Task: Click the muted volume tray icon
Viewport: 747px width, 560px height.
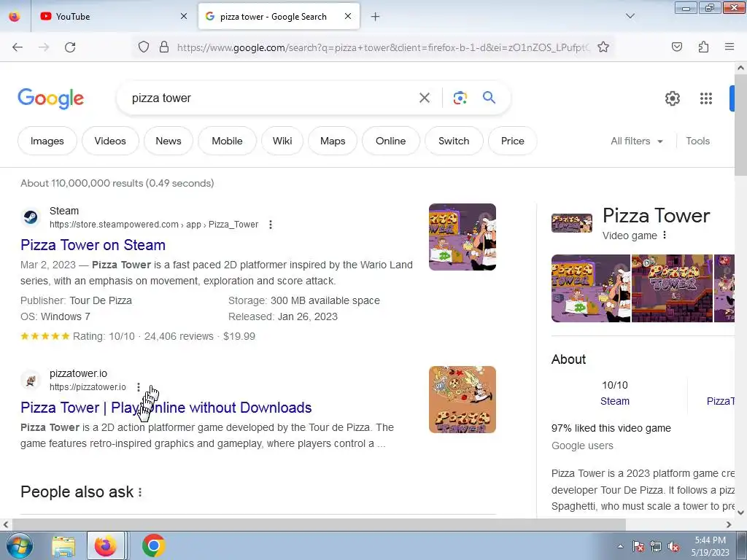Action: 673,546
